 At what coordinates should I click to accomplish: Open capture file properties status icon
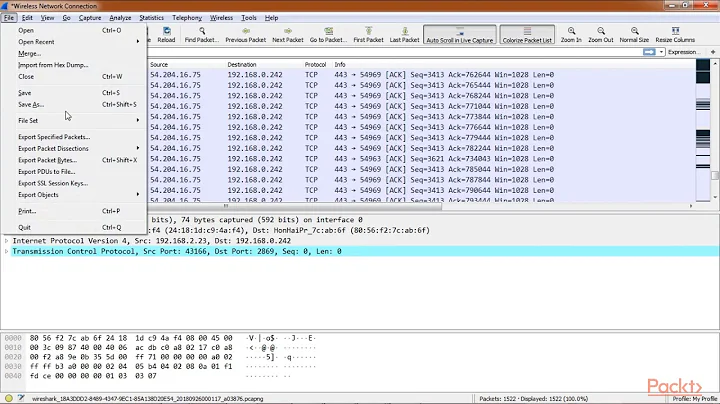21,398
